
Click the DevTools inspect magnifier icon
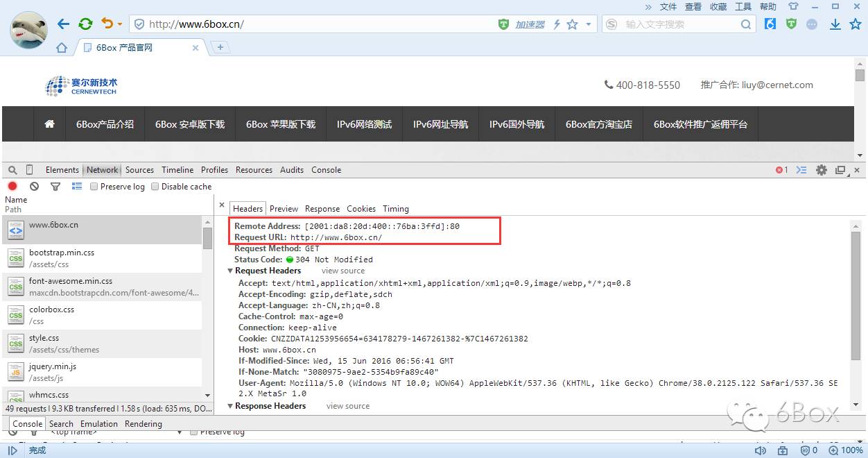[12, 170]
